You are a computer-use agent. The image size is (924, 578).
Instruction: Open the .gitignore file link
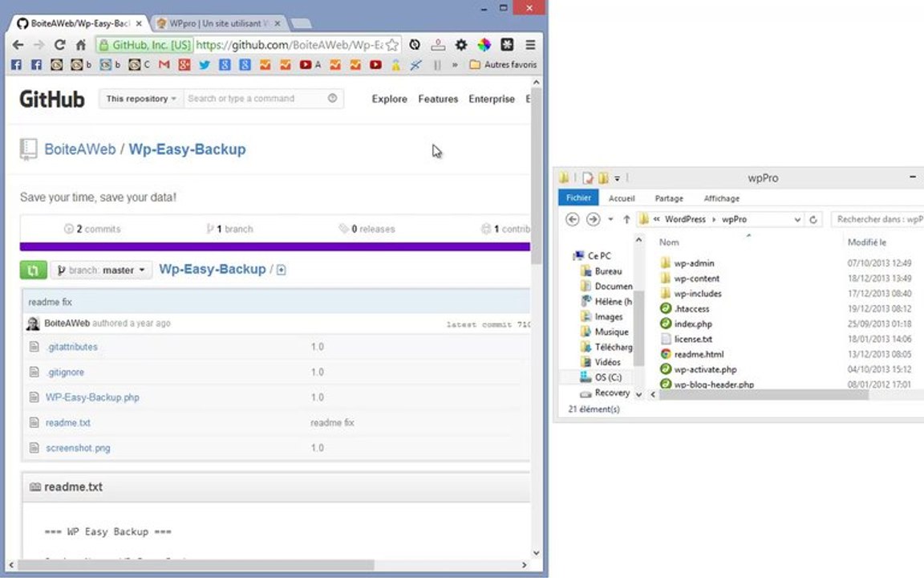coord(65,372)
